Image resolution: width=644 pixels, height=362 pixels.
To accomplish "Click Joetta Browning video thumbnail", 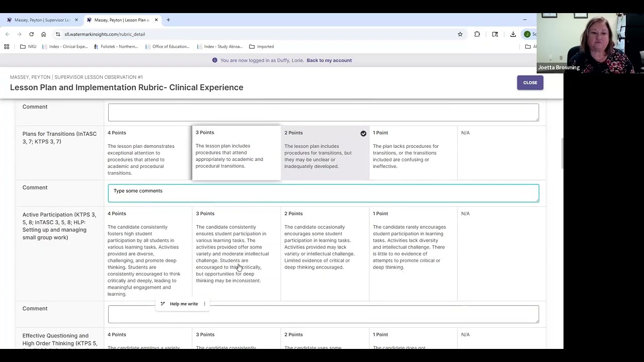I will (x=590, y=43).
